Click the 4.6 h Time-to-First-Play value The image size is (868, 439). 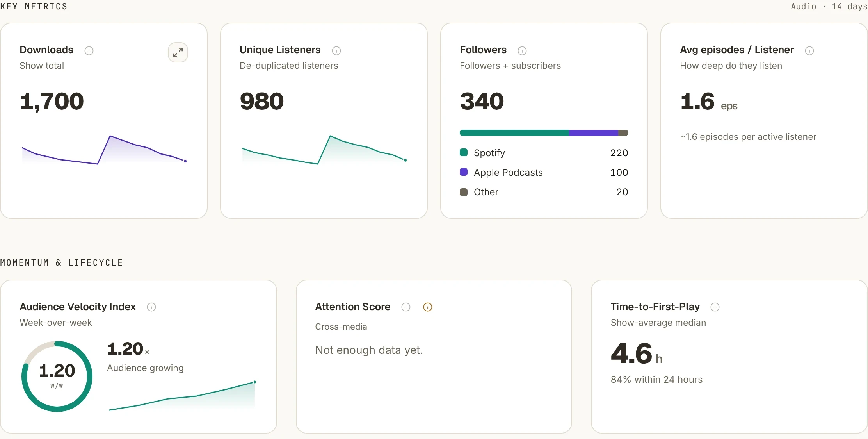pos(637,353)
